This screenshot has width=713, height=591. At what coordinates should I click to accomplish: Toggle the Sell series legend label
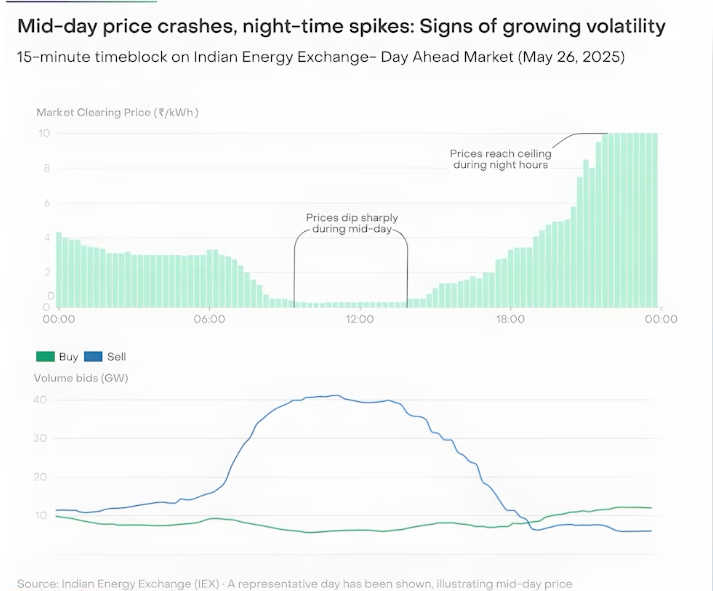tap(116, 356)
